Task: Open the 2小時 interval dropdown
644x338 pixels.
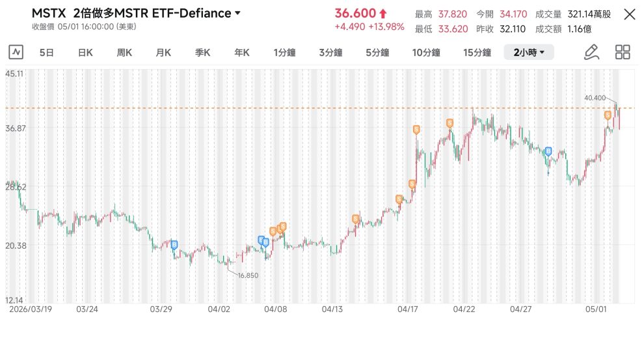Action: pos(529,52)
